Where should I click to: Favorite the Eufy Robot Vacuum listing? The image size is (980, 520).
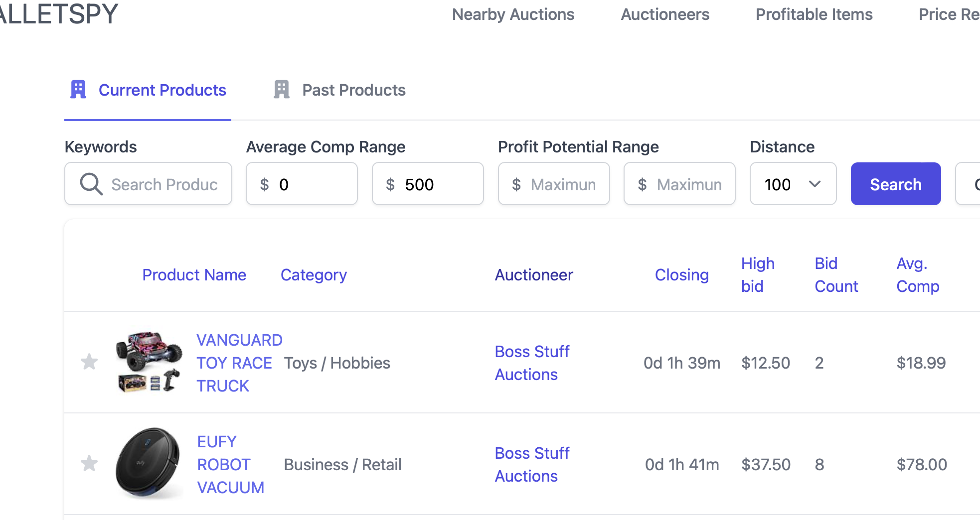89,463
